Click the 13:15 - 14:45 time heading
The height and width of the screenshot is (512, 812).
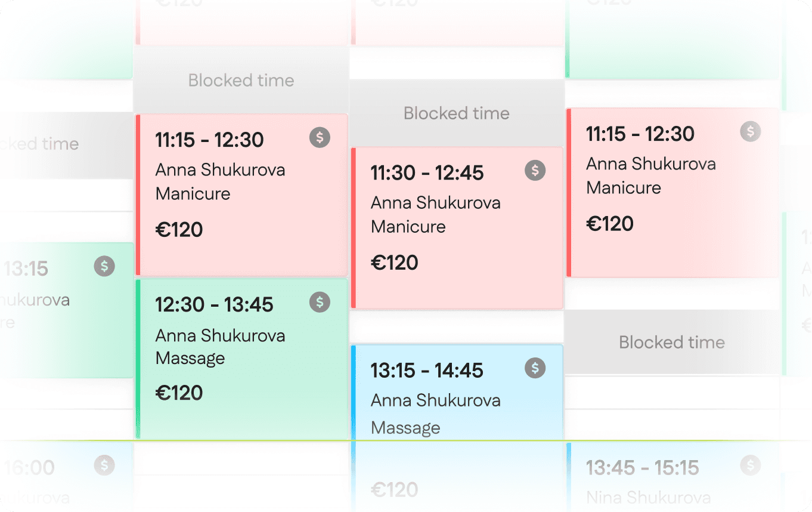click(427, 371)
